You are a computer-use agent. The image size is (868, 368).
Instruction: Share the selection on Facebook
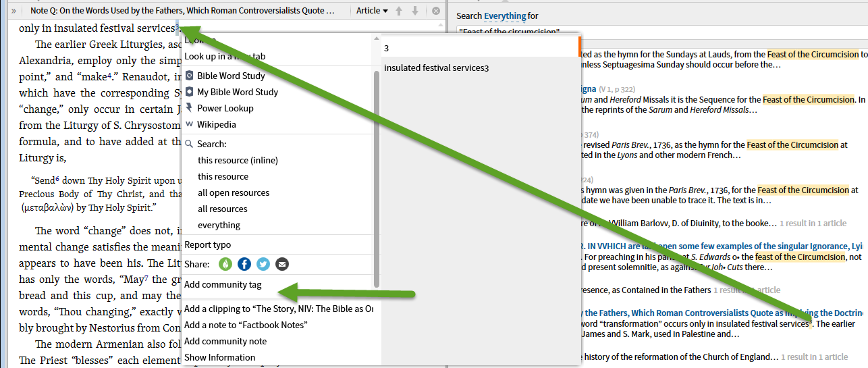click(x=244, y=264)
